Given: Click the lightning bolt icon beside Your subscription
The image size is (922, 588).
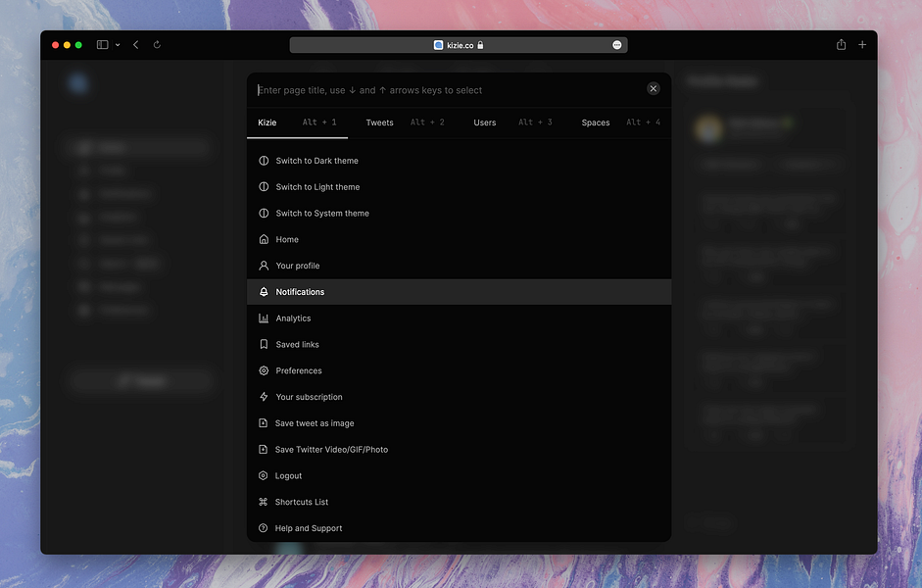Looking at the screenshot, I should point(264,397).
